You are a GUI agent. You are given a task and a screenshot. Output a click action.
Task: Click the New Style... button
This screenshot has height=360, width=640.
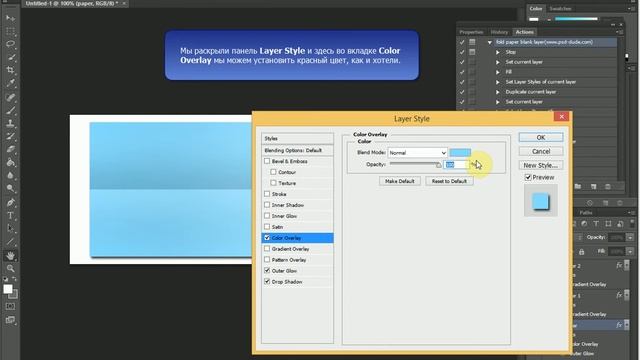click(541, 165)
